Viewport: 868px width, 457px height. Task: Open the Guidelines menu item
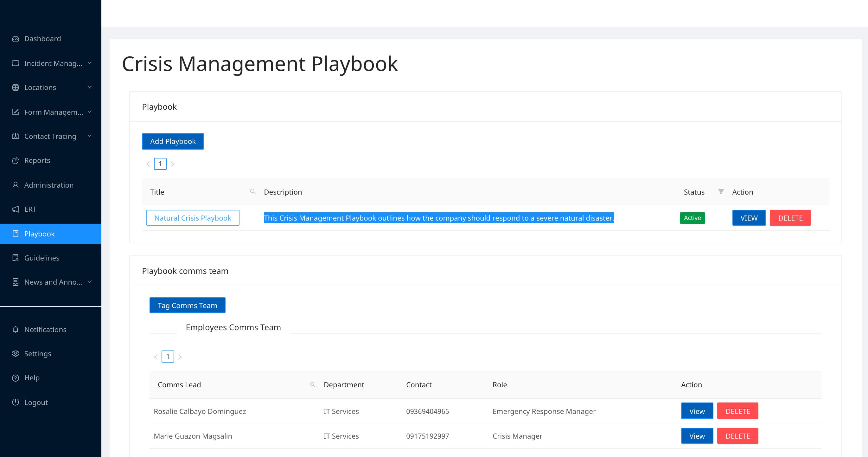pyautogui.click(x=42, y=258)
